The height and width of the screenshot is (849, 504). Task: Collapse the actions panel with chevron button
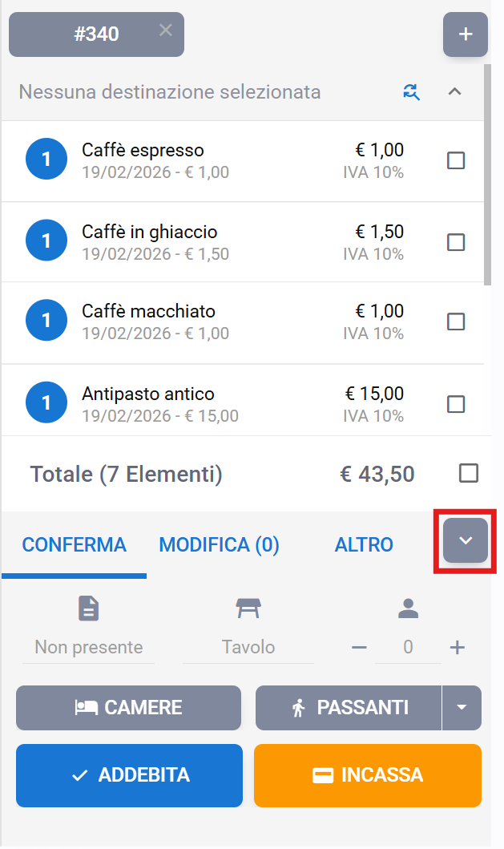[x=465, y=540]
